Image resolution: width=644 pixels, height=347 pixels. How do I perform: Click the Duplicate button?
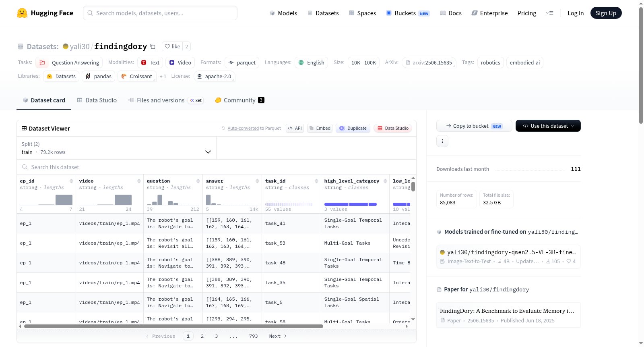pos(353,128)
